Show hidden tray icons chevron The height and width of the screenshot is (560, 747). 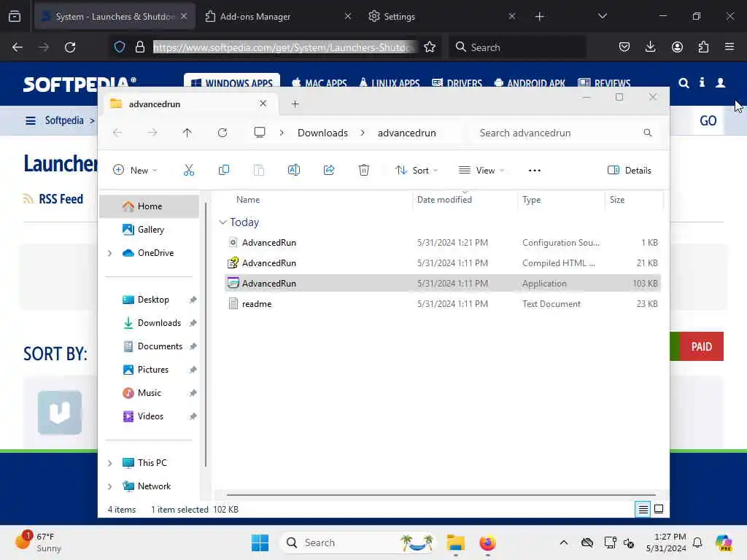point(564,542)
